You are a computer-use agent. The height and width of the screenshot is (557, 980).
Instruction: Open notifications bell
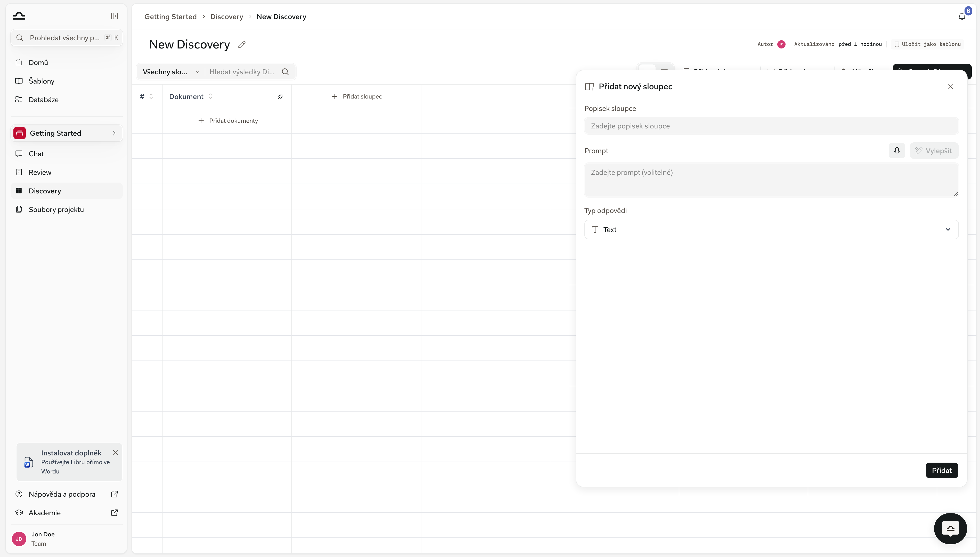pyautogui.click(x=962, y=17)
